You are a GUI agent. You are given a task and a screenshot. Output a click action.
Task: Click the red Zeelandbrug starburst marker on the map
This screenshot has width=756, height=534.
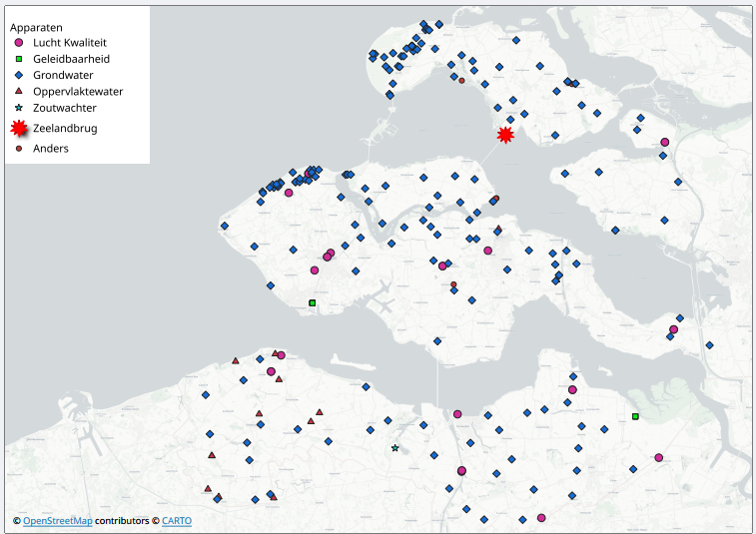505,135
